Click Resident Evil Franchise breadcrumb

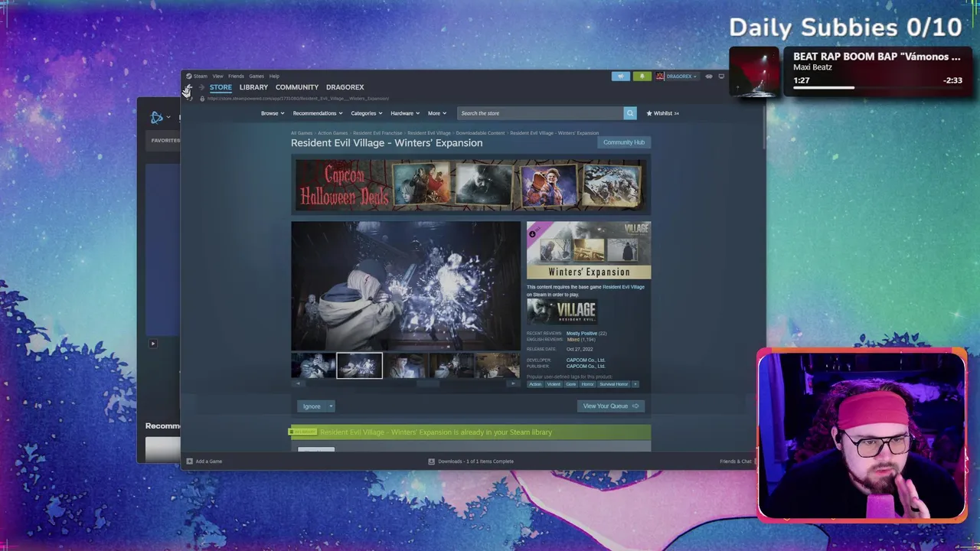(377, 133)
